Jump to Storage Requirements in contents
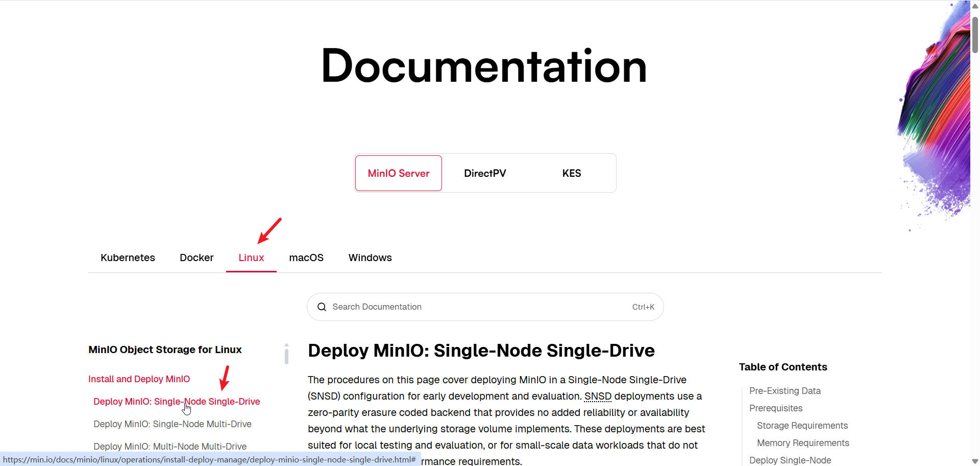Viewport: 980px width, 466px height. [x=802, y=426]
